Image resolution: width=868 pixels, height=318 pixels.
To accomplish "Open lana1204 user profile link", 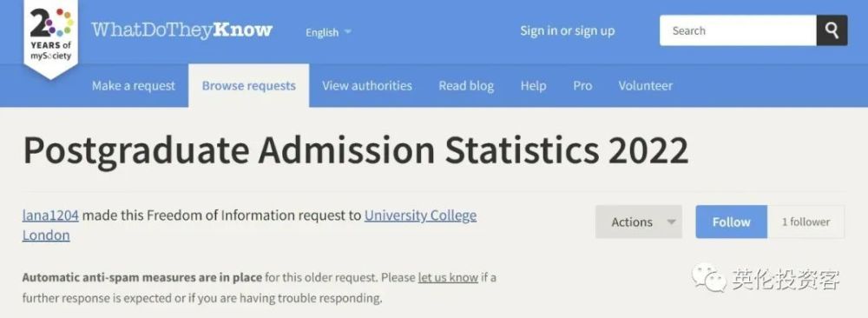I will coord(50,215).
